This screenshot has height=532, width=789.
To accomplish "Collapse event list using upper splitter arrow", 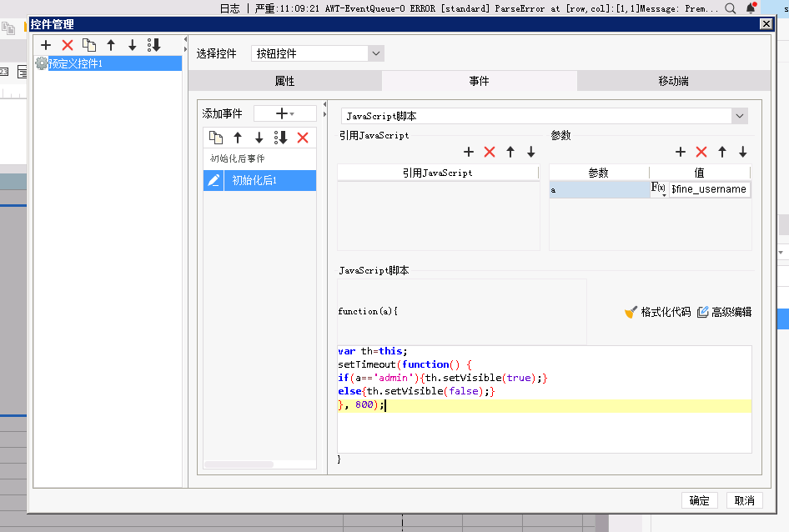I will pos(324,105).
